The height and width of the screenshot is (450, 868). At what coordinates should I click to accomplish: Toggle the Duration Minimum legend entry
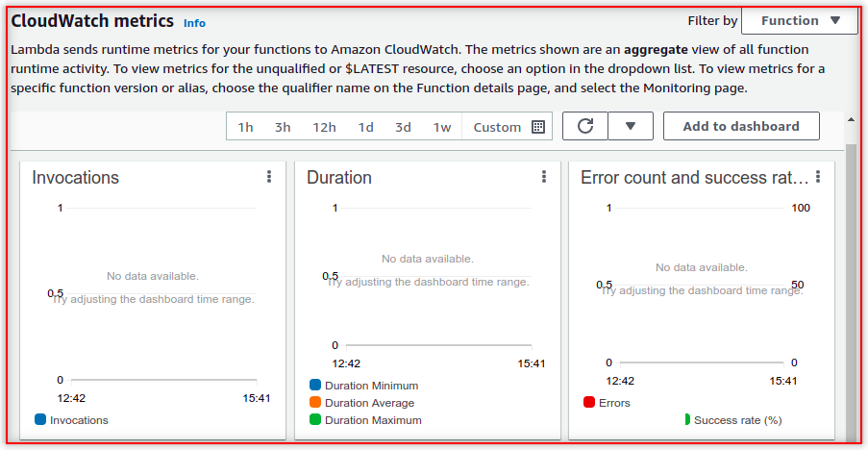tap(363, 386)
